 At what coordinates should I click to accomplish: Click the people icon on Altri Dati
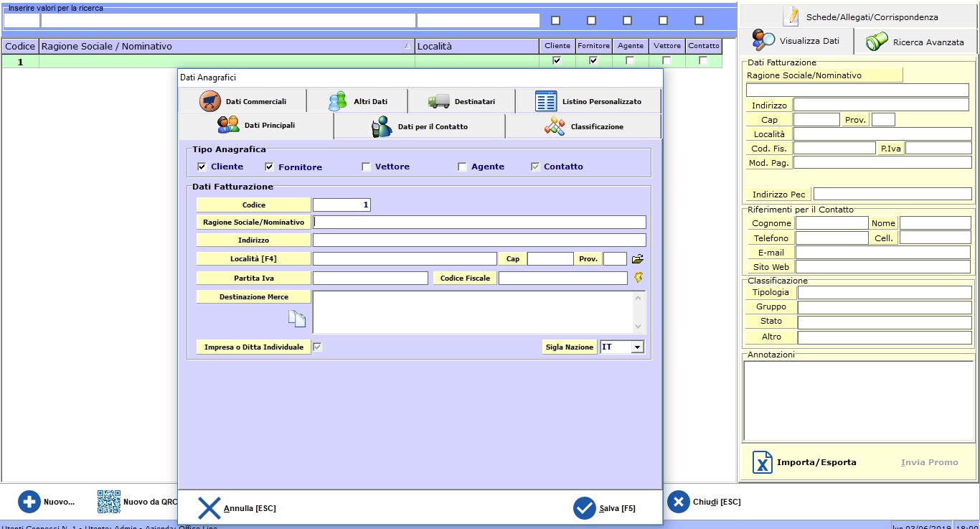(x=338, y=101)
